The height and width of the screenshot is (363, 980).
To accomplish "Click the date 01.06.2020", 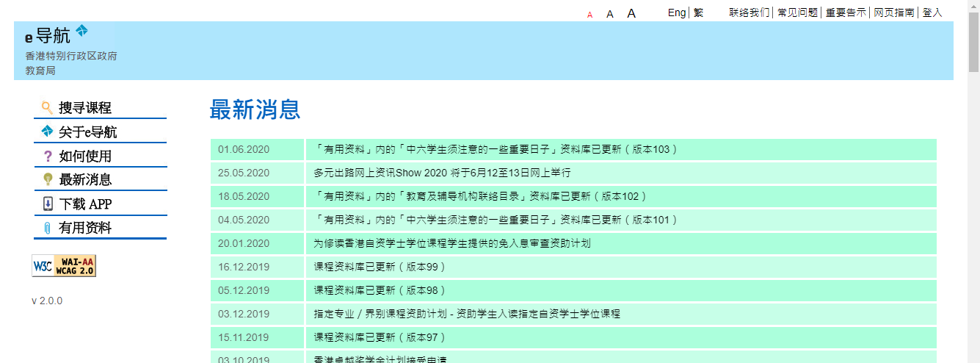I will 244,149.
